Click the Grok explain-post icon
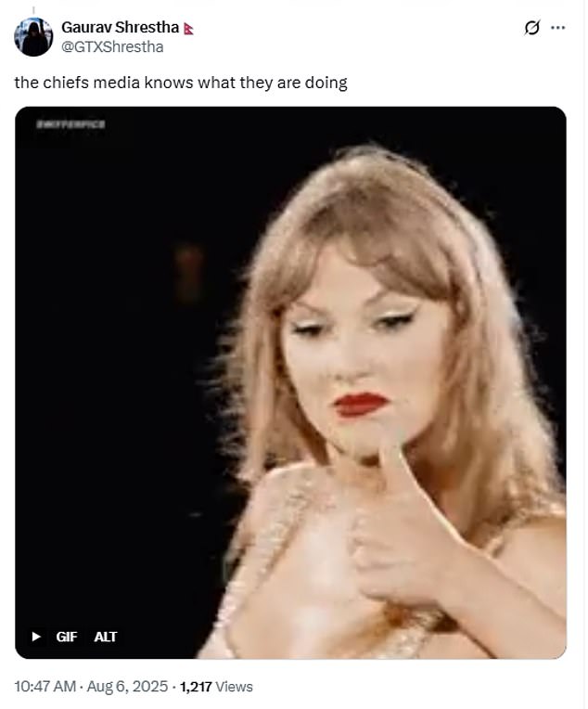Image resolution: width=588 pixels, height=709 pixels. coord(532,28)
